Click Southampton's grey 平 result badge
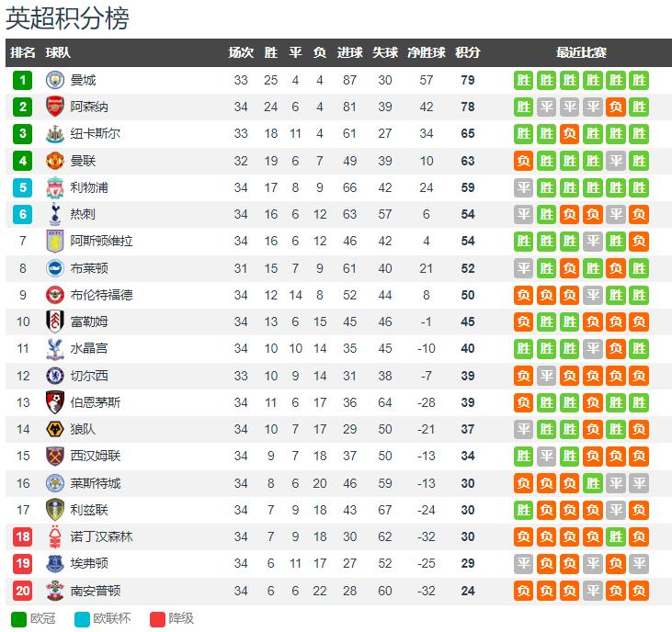The height and width of the screenshot is (632, 672). (593, 591)
